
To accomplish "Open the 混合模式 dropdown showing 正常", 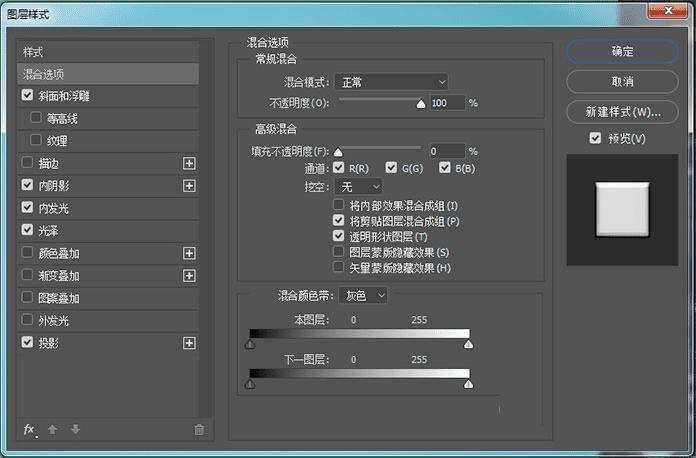I will pyautogui.click(x=391, y=82).
